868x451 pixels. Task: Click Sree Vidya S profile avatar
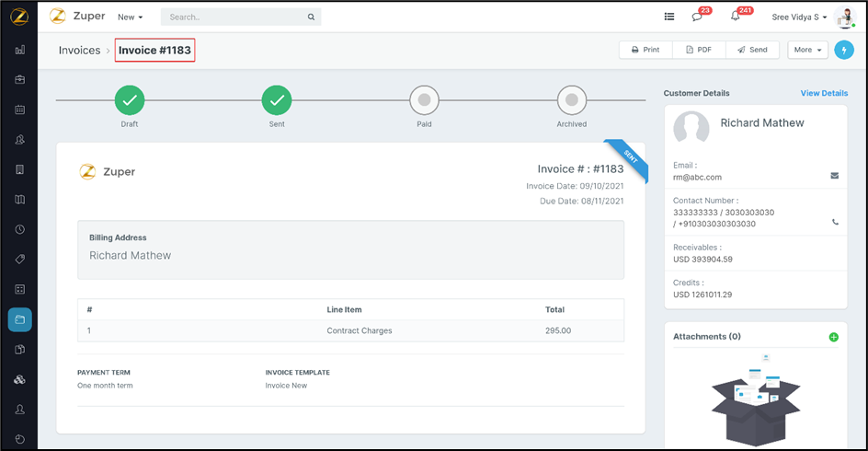(x=845, y=17)
